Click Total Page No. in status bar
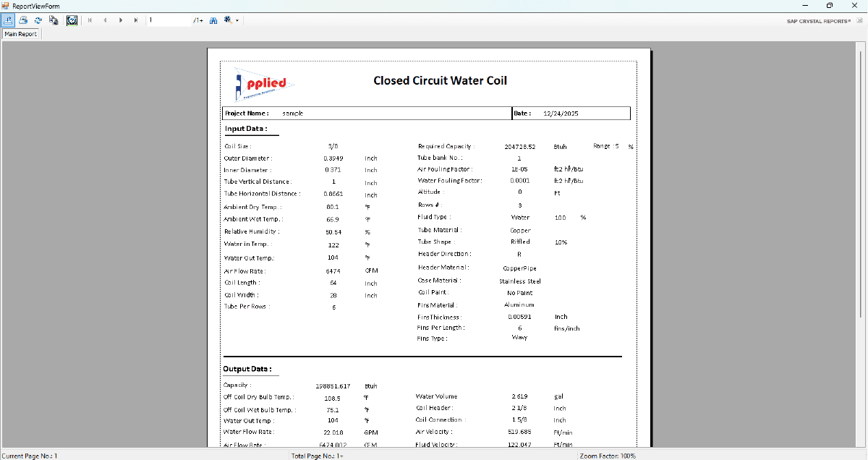 tap(317, 456)
